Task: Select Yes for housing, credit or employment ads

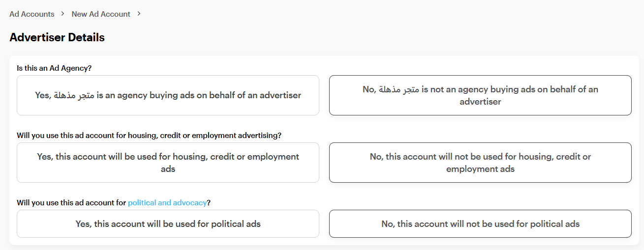Action: (x=168, y=163)
